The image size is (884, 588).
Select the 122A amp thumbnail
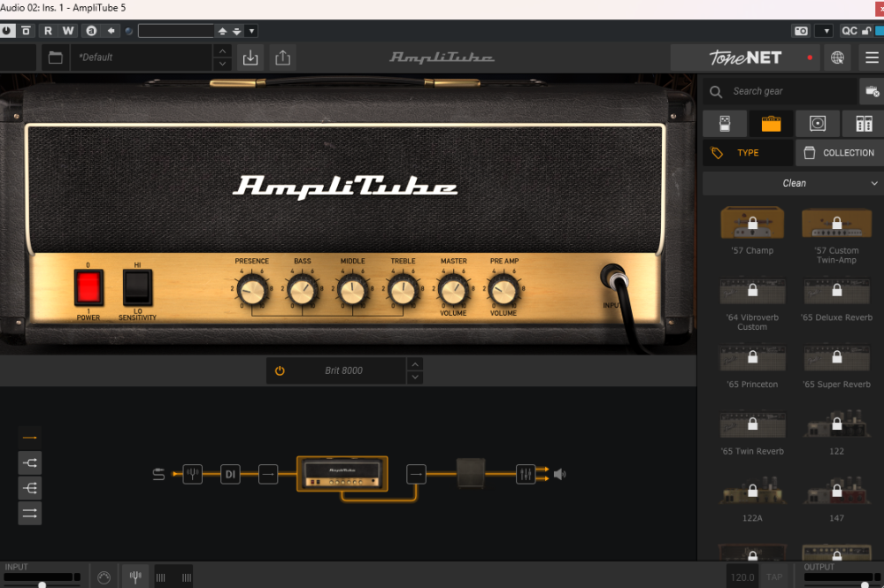click(752, 491)
